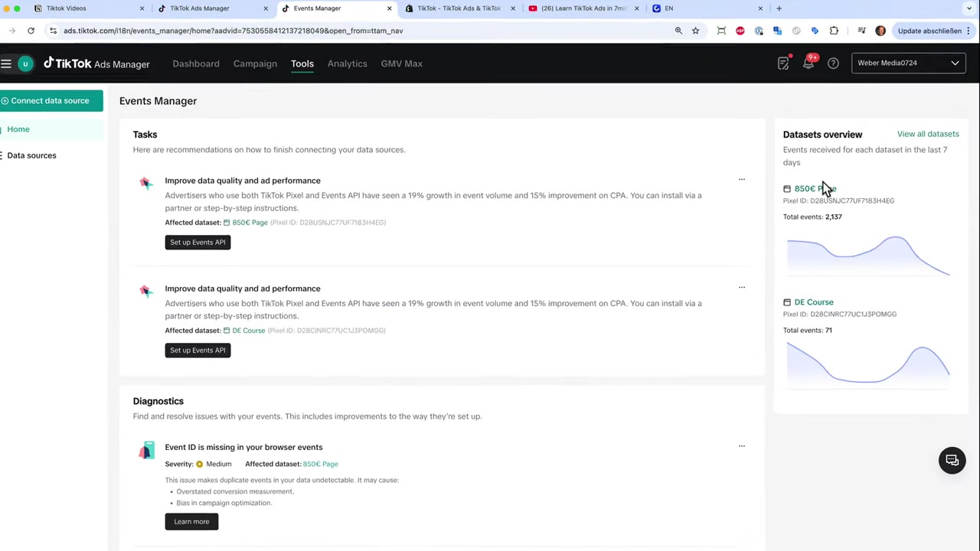980x551 pixels.
Task: Click the Medium severity label
Action: (218, 464)
